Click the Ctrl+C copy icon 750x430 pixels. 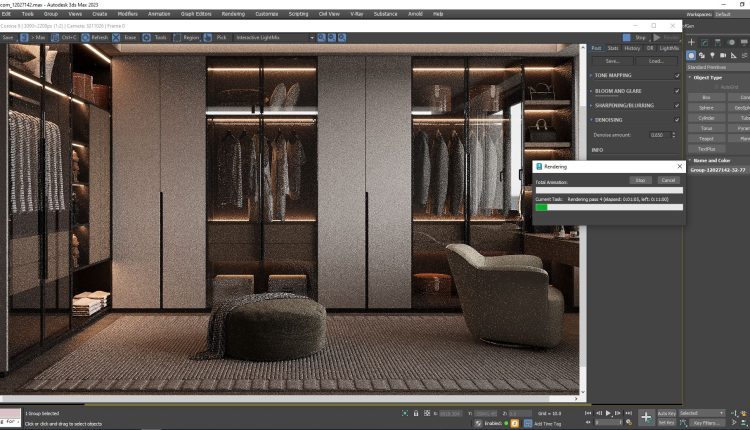(55, 37)
